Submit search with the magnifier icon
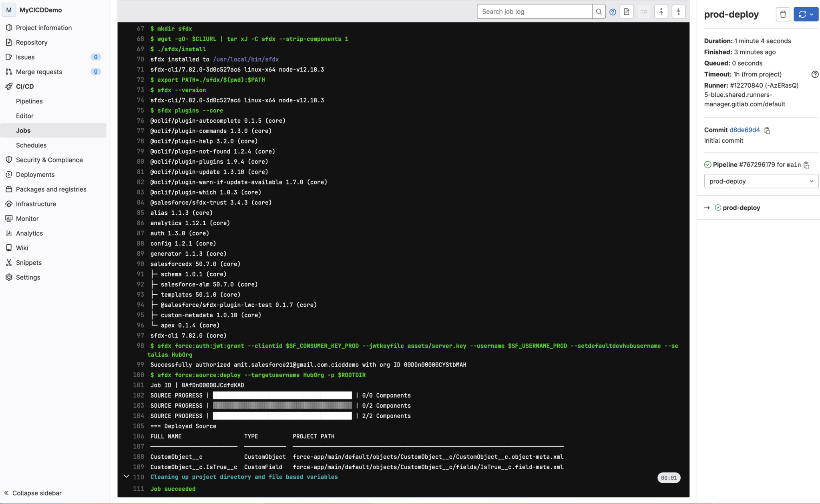The image size is (820, 504). [599, 11]
